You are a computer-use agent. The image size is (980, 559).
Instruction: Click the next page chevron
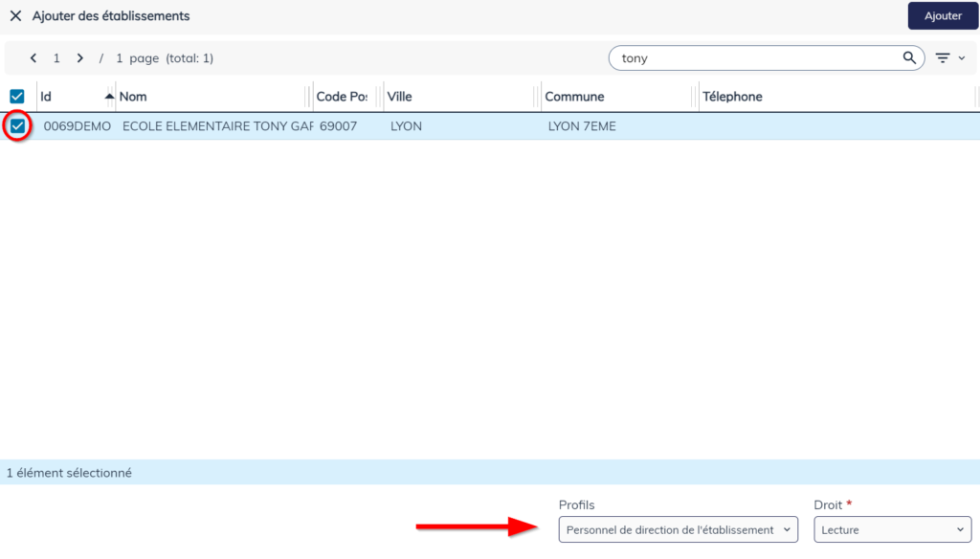[x=80, y=57]
